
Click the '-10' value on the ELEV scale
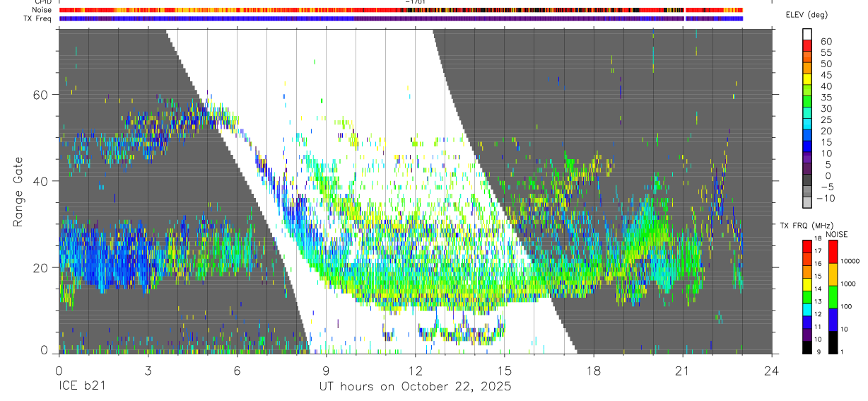(x=826, y=198)
